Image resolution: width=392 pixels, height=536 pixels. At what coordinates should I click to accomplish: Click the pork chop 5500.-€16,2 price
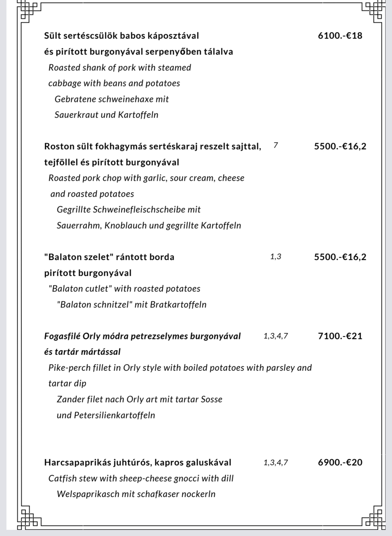click(340, 146)
